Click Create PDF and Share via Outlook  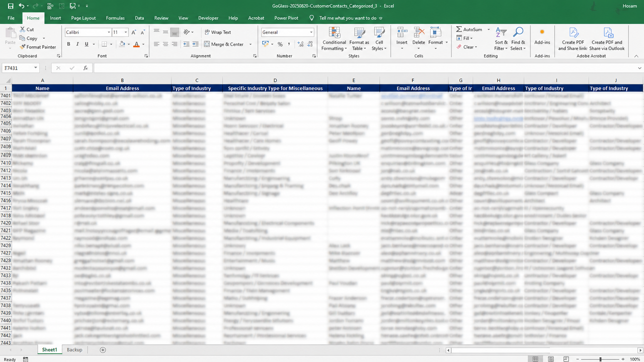point(607,39)
